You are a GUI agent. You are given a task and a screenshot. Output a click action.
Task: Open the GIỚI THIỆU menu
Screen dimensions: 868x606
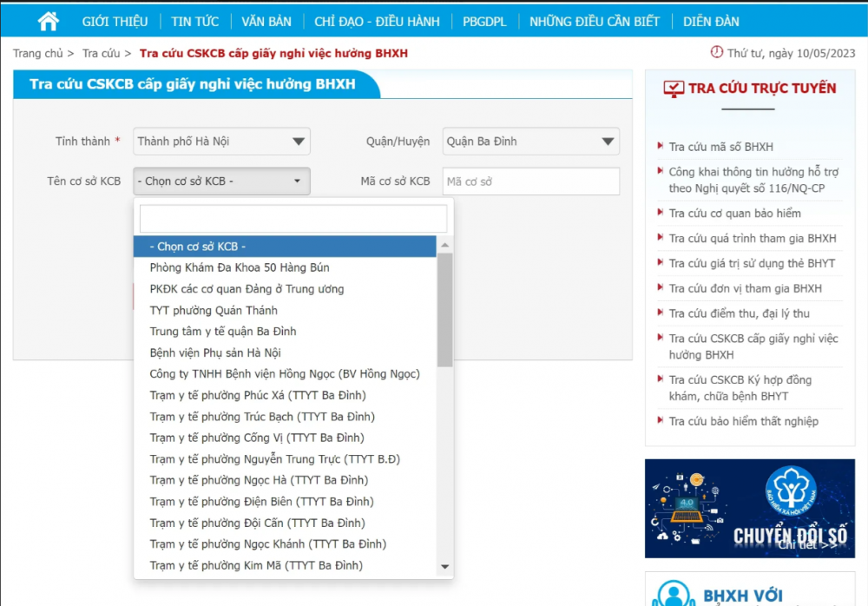(115, 22)
